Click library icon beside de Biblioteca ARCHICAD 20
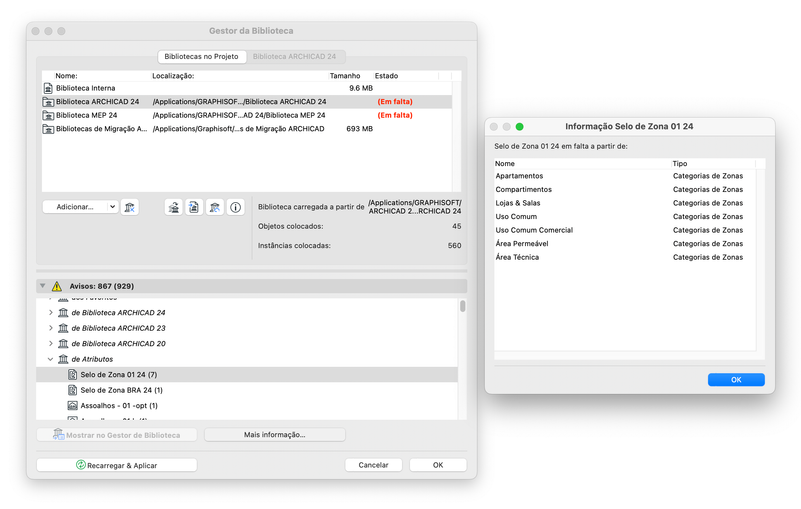Screen dimensions: 801x509 pyautogui.click(x=63, y=343)
